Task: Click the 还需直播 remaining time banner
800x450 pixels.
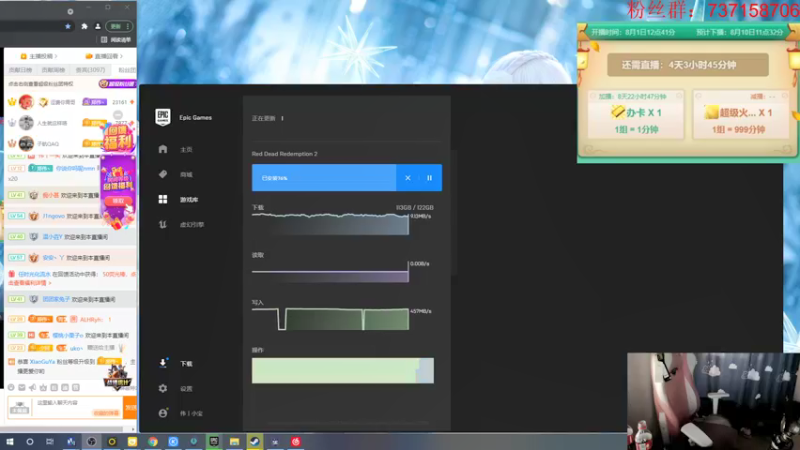Action: click(x=688, y=65)
